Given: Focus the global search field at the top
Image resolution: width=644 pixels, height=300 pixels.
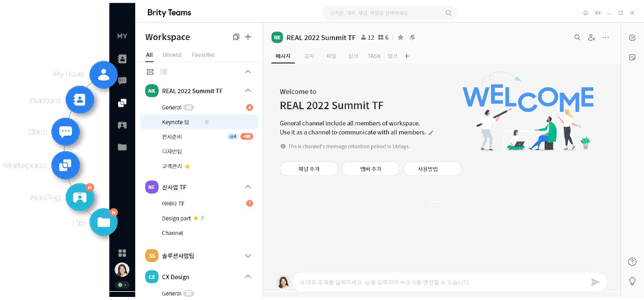Looking at the screenshot, I should click(390, 13).
